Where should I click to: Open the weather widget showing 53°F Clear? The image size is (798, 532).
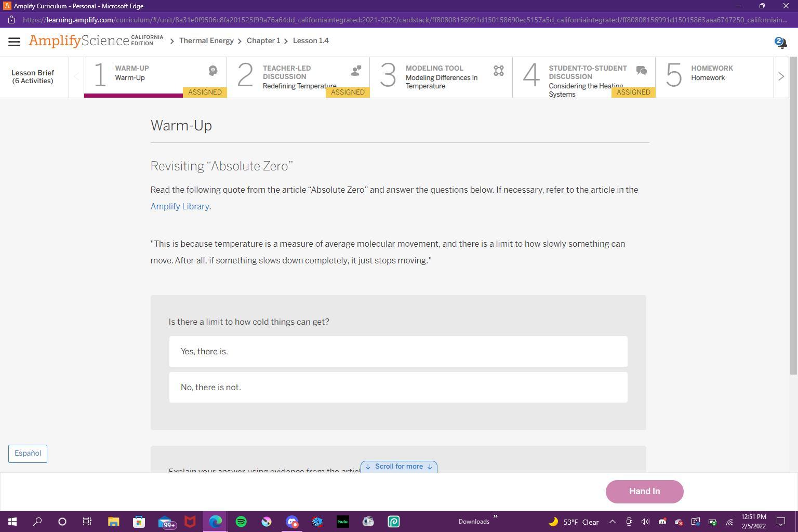(574, 522)
